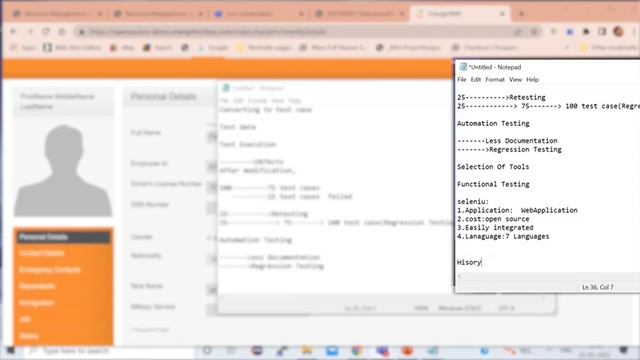Click the share icon in the address bar
This screenshot has height=360, width=640.
click(518, 31)
